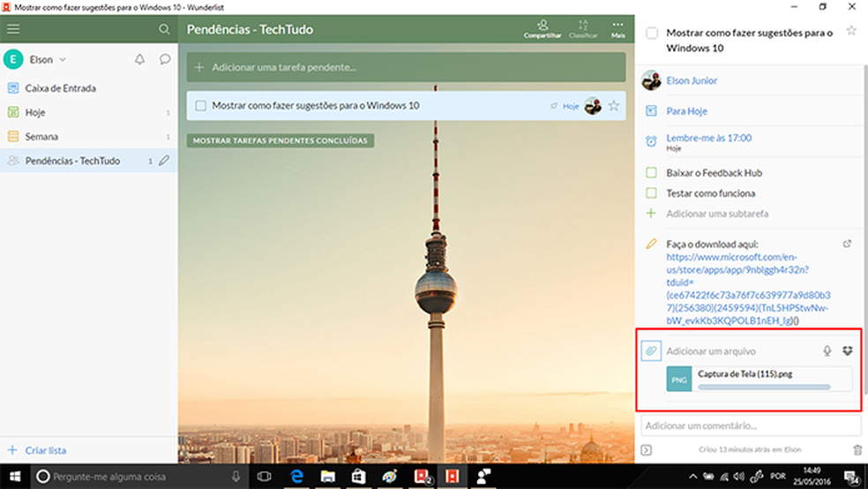The width and height of the screenshot is (868, 489).
Task: Click assignee avatar in task row
Action: coord(593,106)
